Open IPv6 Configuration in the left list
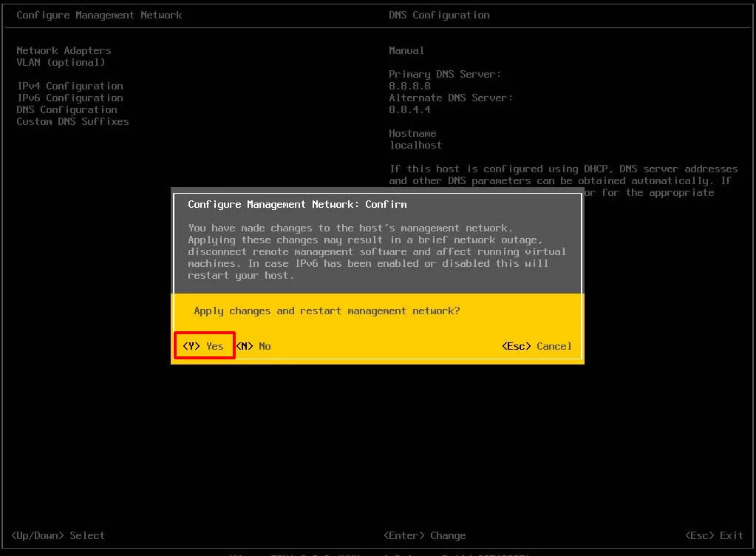The height and width of the screenshot is (556, 756). [69, 98]
